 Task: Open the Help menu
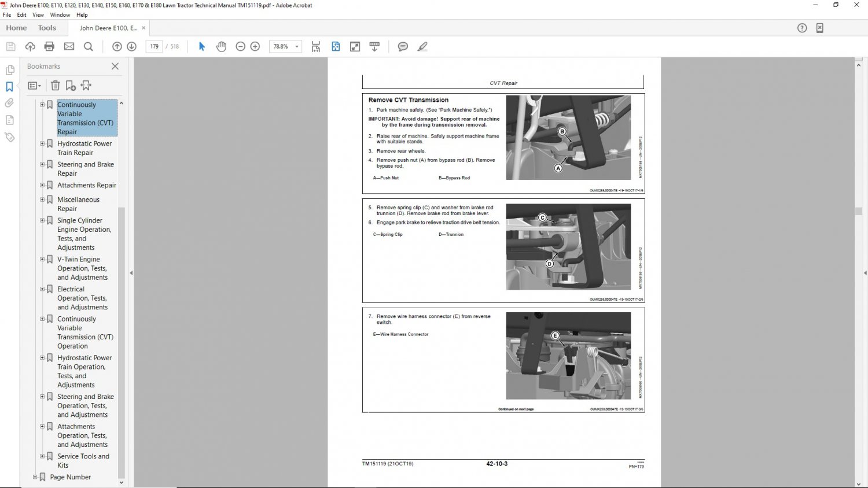pyautogui.click(x=82, y=15)
